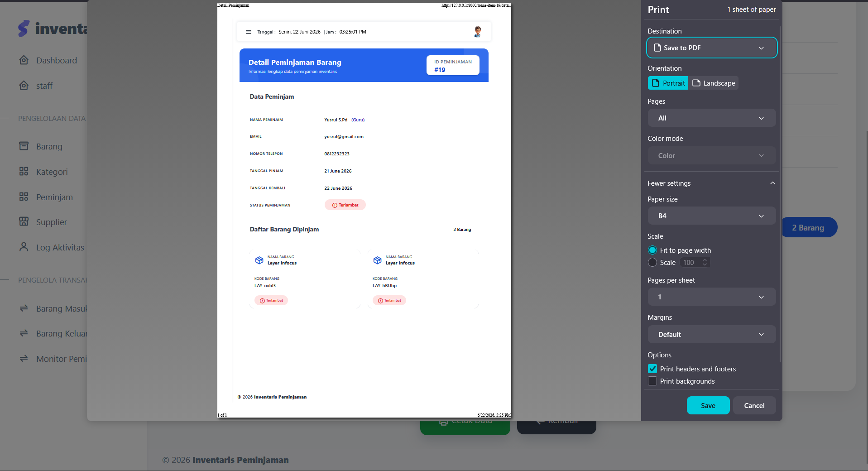Screen dimensions: 868x471
Task: Open the Destination Save to PDF dropdown
Action: tap(712, 48)
